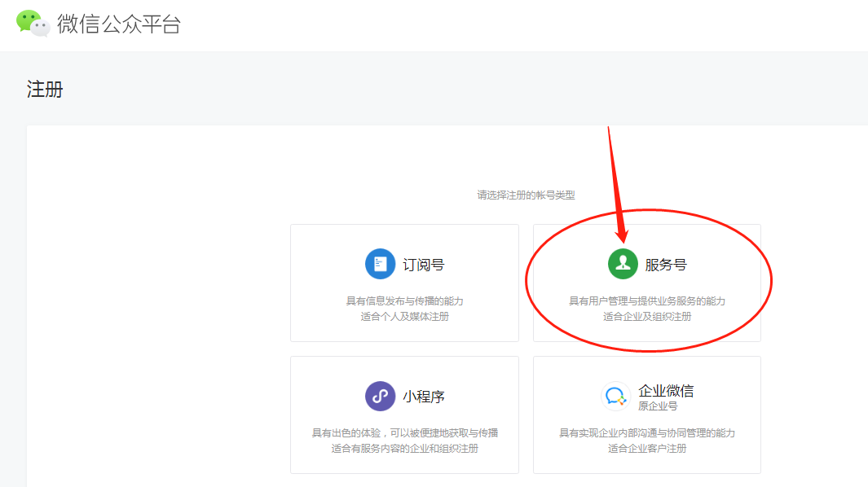This screenshot has width=868, height=487.
Task: Click the WeChat logo icon in header
Action: [33, 24]
